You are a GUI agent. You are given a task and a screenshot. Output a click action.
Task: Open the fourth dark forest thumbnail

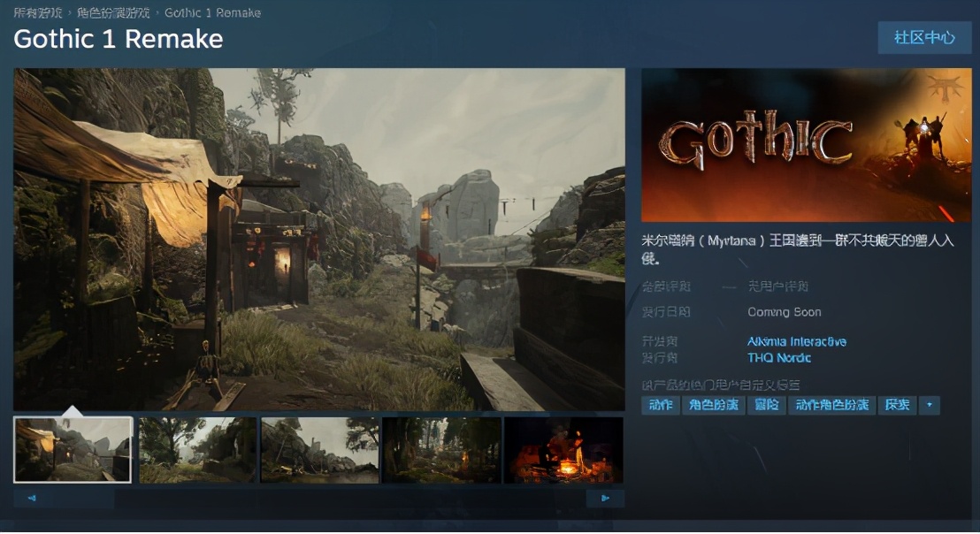pyautogui.click(x=441, y=450)
